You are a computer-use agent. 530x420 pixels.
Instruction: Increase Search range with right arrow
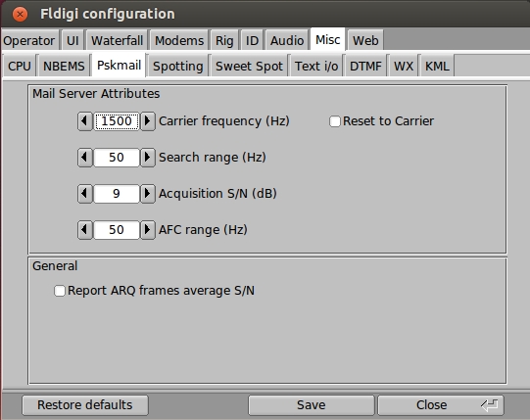point(148,157)
